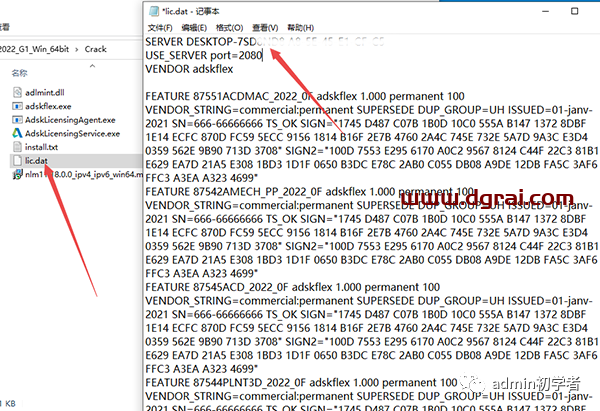Navigate to the Crack breadcrumb folder

click(x=95, y=47)
